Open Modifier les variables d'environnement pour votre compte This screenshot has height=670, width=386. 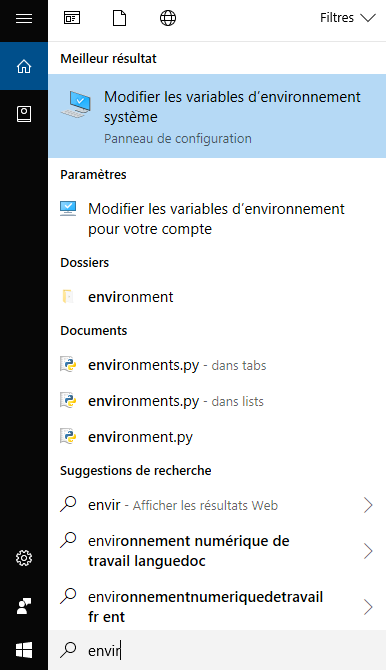coord(217,219)
